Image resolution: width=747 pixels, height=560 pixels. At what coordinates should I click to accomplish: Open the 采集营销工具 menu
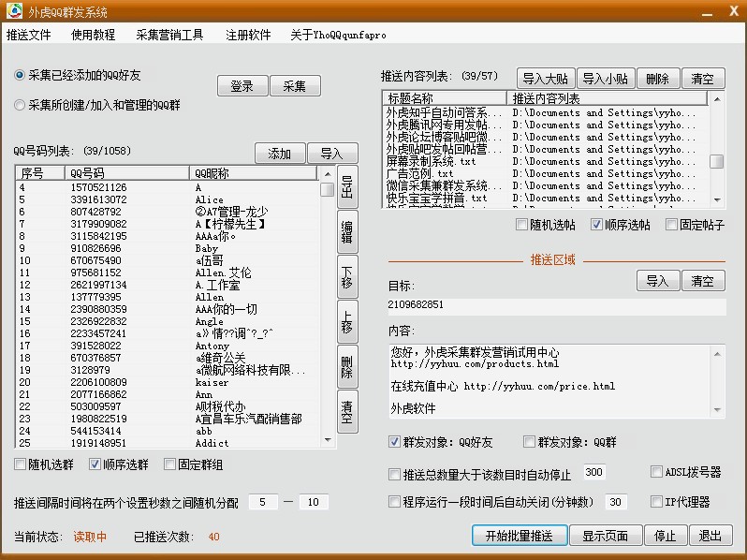click(169, 35)
